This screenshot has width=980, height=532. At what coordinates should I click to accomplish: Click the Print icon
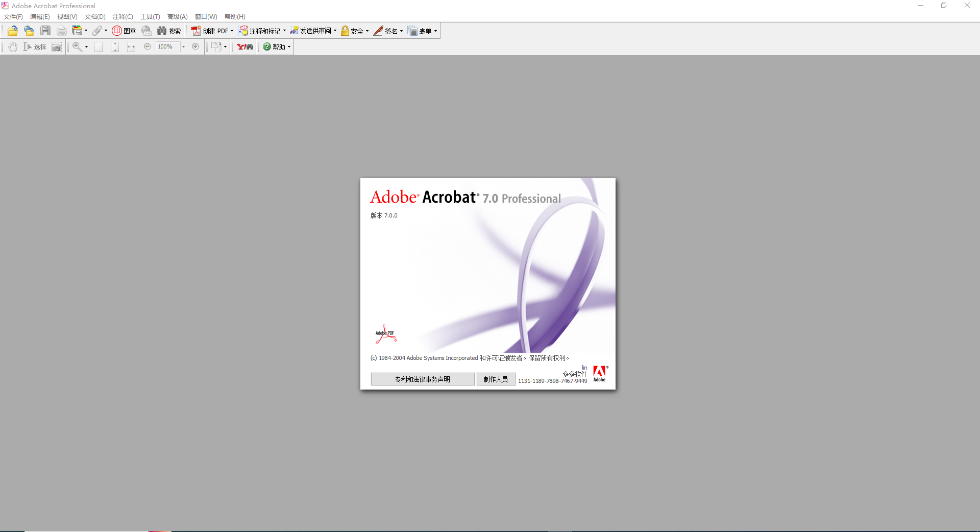tap(62, 31)
